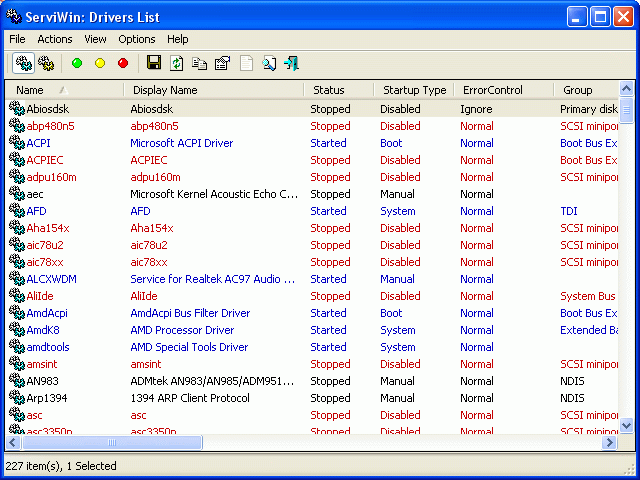This screenshot has width=640, height=480.
Task: Sort by the Name column header
Action: (64, 90)
